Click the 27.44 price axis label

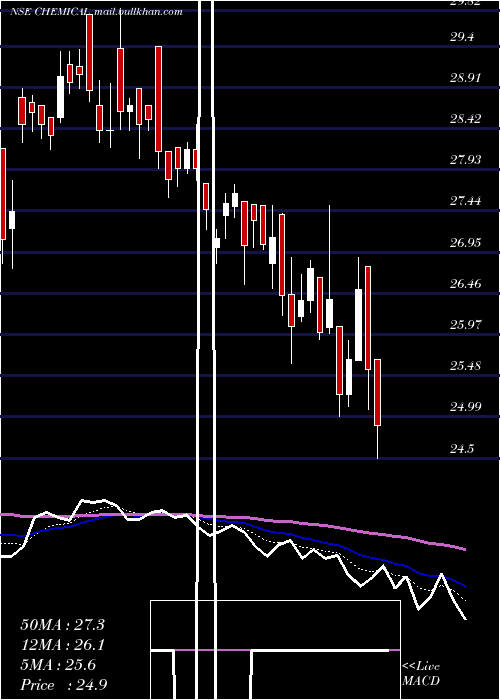466,201
